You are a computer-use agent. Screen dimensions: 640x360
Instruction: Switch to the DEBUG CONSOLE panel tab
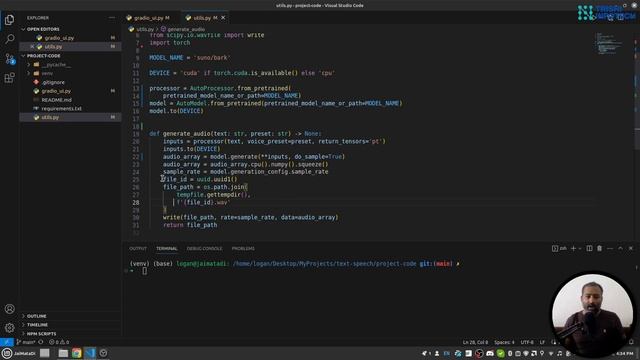point(204,248)
